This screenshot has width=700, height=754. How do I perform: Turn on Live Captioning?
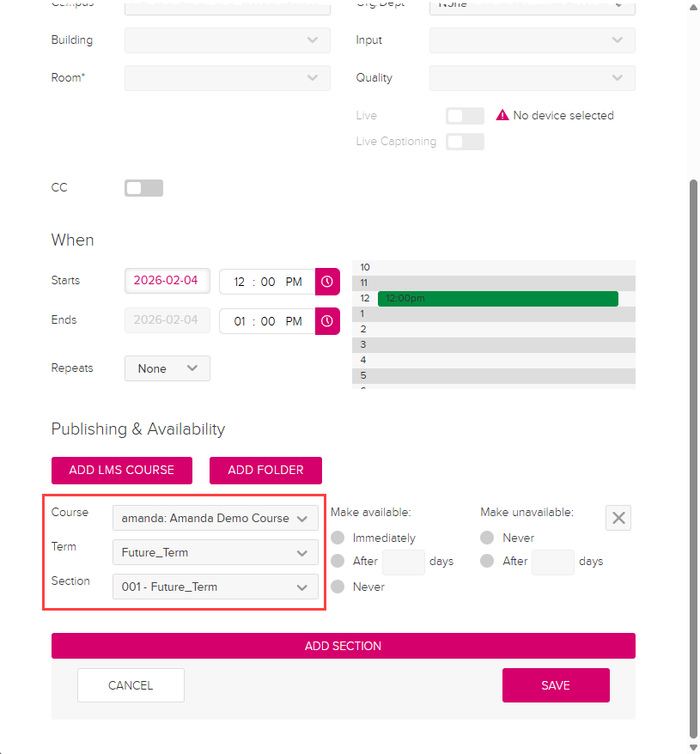coord(465,141)
